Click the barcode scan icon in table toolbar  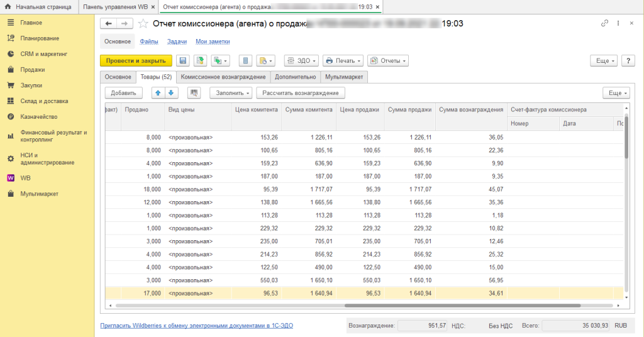pos(194,93)
